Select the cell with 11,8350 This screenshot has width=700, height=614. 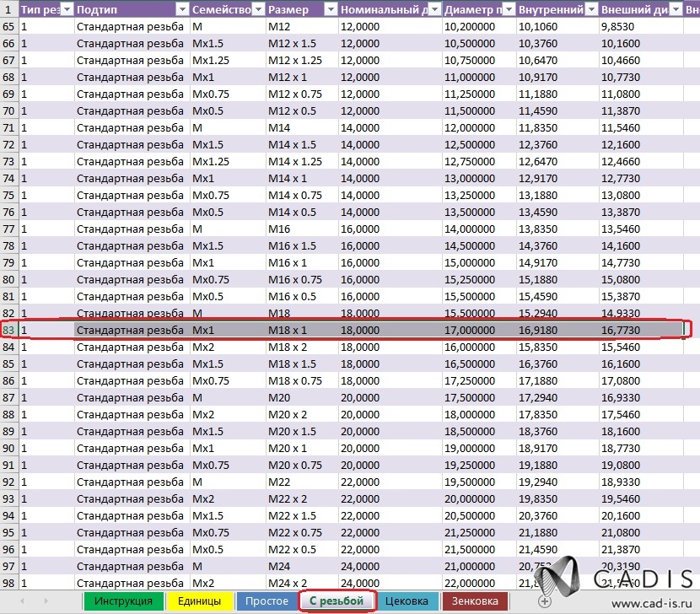tap(557, 127)
